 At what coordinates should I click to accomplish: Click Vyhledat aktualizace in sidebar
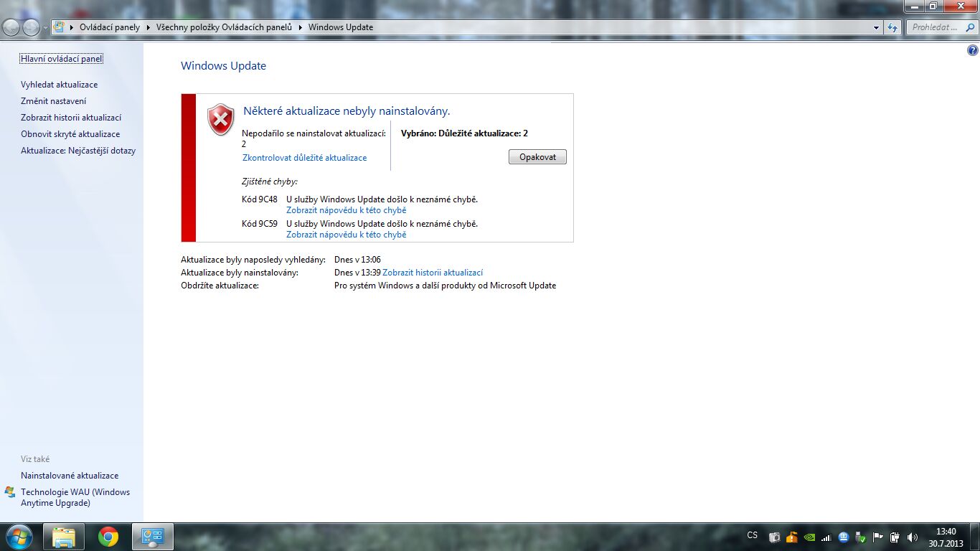[x=59, y=85]
